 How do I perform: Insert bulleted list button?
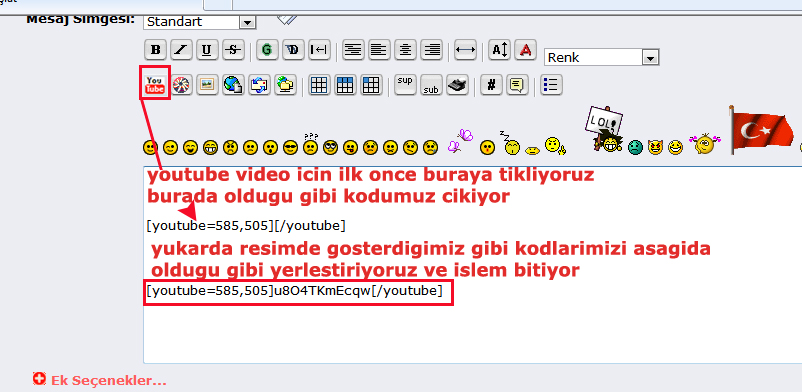click(551, 85)
